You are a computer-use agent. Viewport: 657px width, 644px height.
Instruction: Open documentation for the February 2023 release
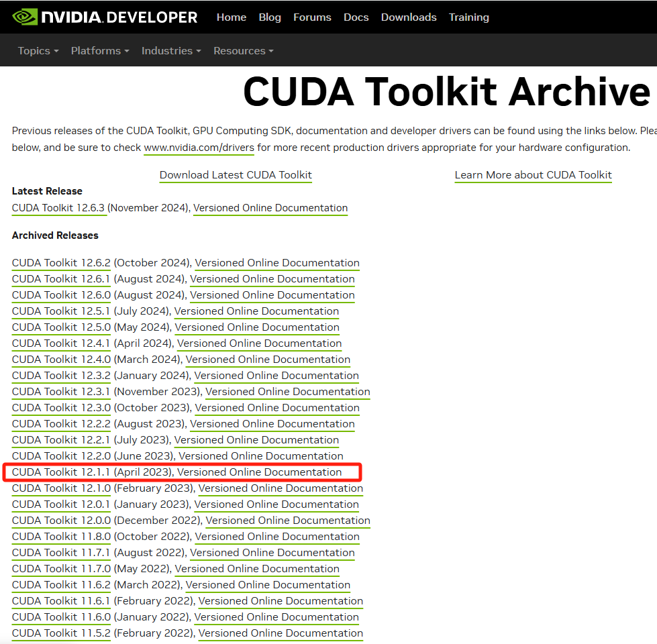[x=281, y=488]
